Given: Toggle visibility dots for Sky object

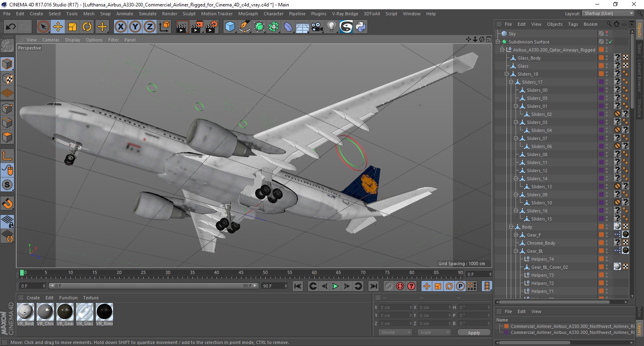Looking at the screenshot, I should click(x=607, y=34).
